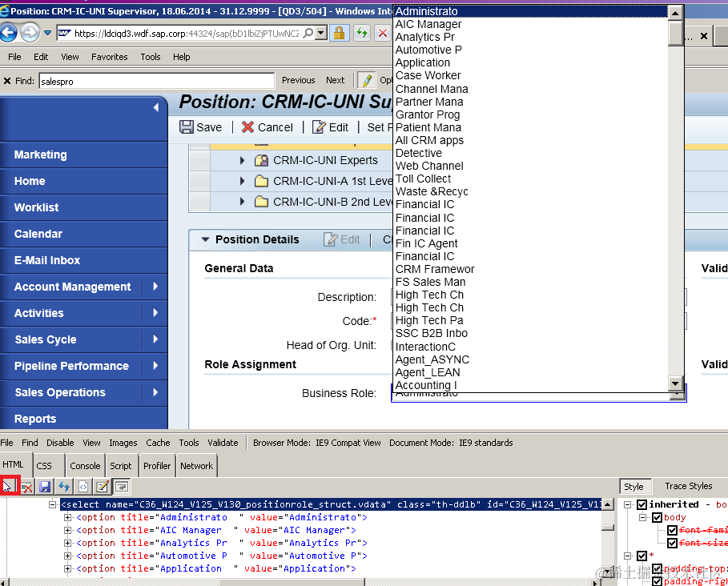This screenshot has width=728, height=586.
Task: Select AIC Manager in Business Role list
Action: pyautogui.click(x=531, y=24)
